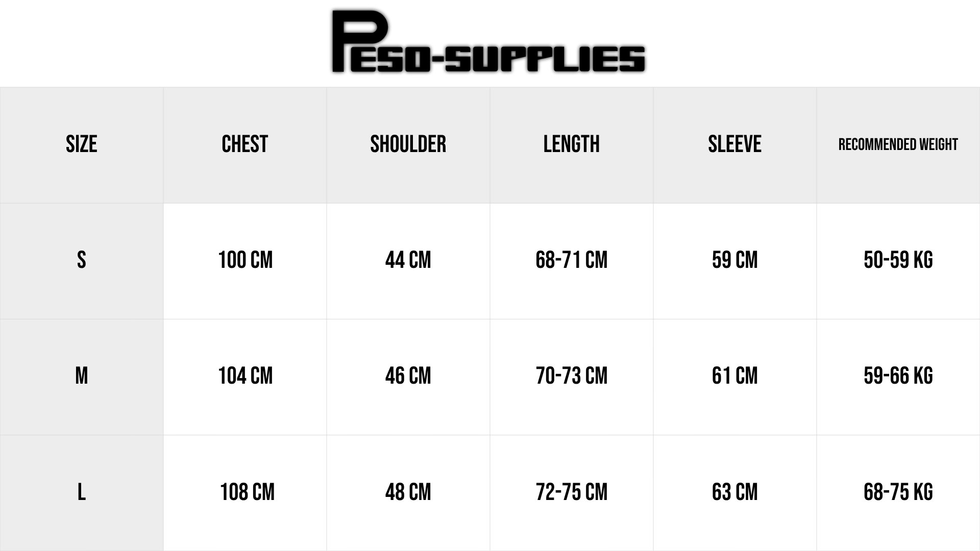Select the SLEEVE column header

pos(734,144)
